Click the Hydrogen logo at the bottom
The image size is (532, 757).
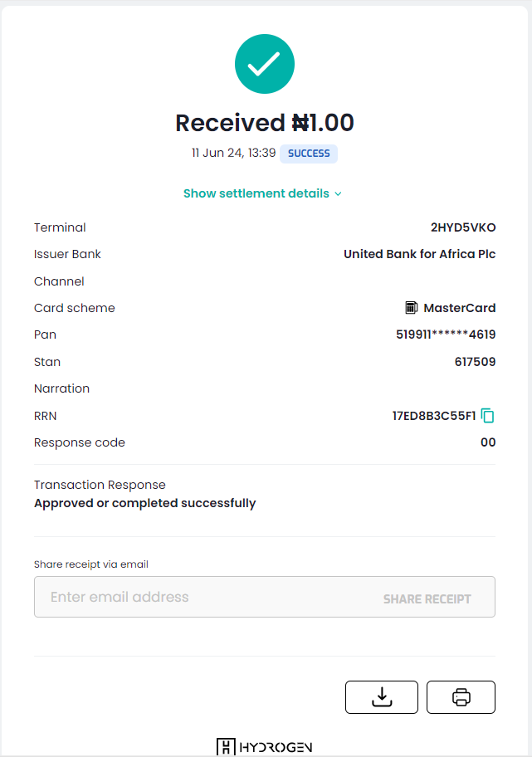point(264,745)
